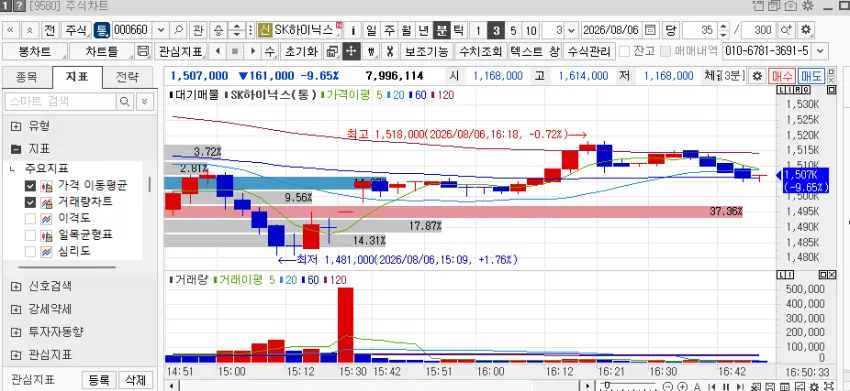Enable the 일목균형표 checkbox
Screen dimensions: 850x391
tap(30, 235)
